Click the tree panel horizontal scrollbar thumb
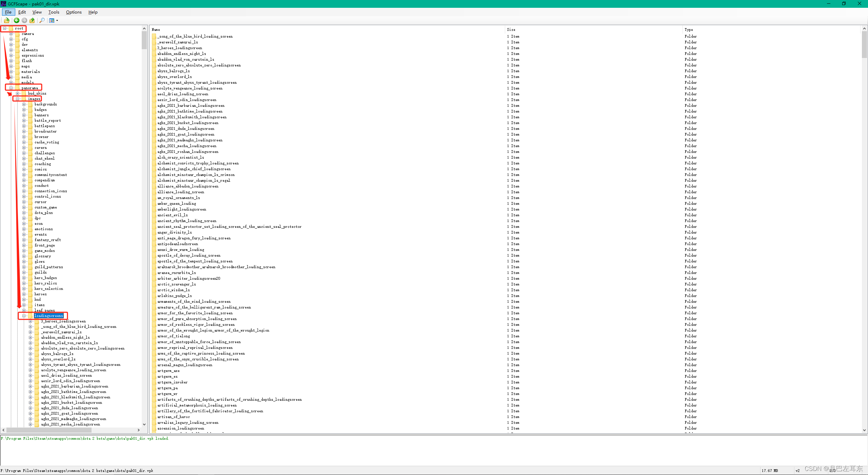 (49, 430)
